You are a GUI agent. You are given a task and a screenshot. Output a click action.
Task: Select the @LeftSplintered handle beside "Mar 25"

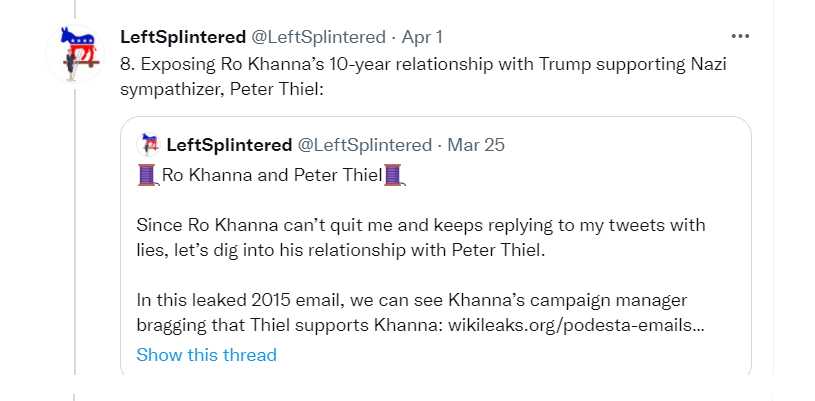364,144
